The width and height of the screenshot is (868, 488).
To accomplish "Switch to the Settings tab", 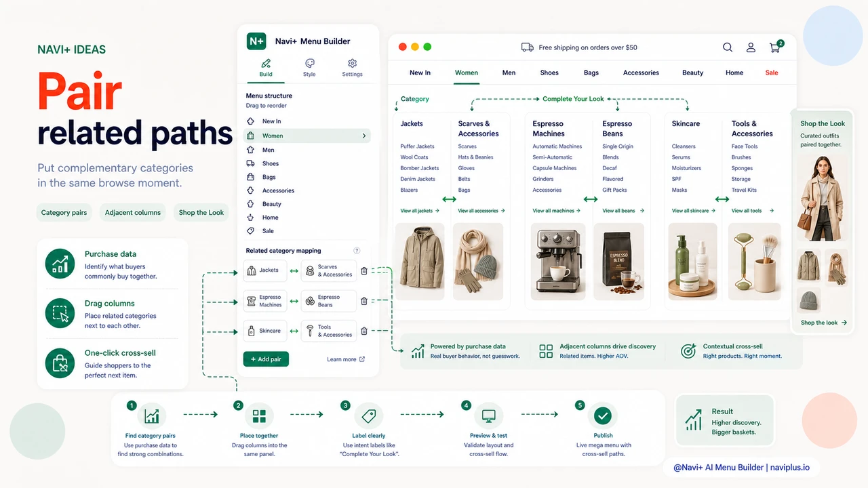I will pyautogui.click(x=352, y=68).
